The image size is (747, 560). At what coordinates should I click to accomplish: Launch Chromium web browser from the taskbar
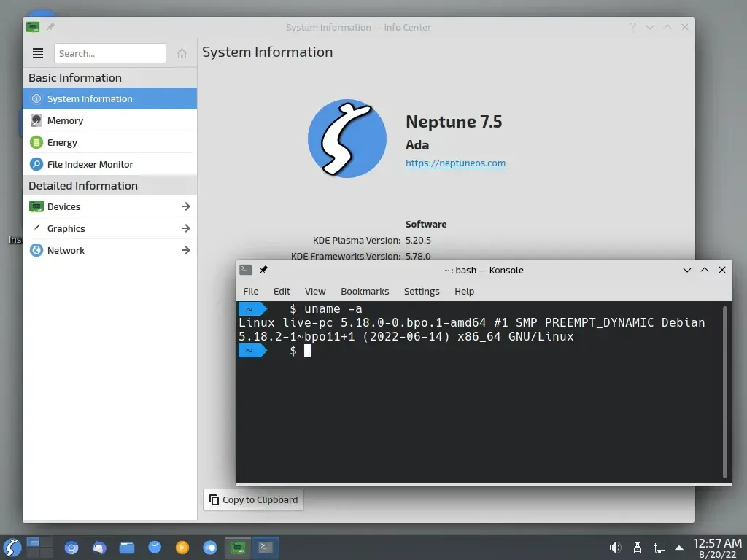[71, 548]
